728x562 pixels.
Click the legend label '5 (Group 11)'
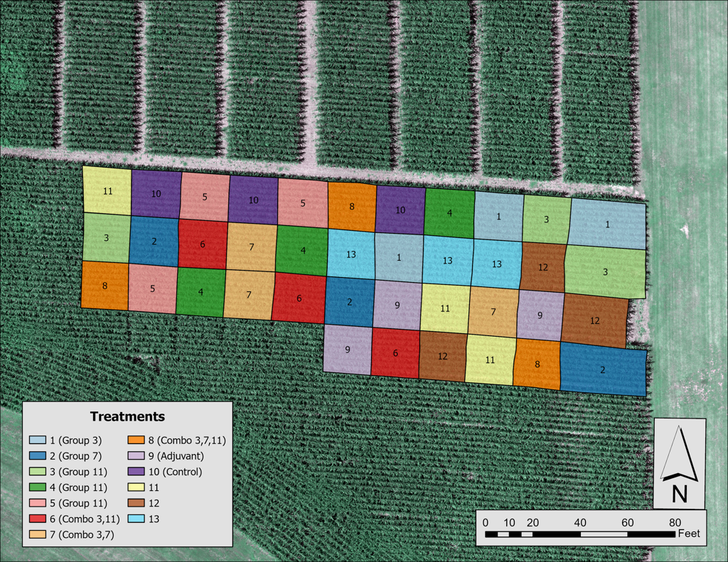coord(78,504)
